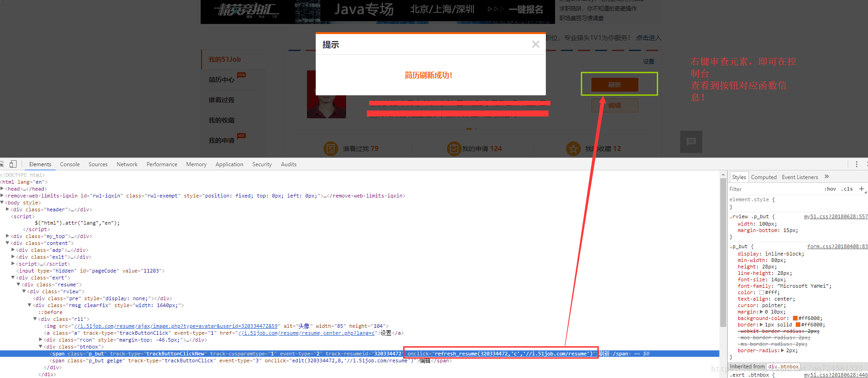Click the 编辑 button under 刷新

pyautogui.click(x=614, y=105)
